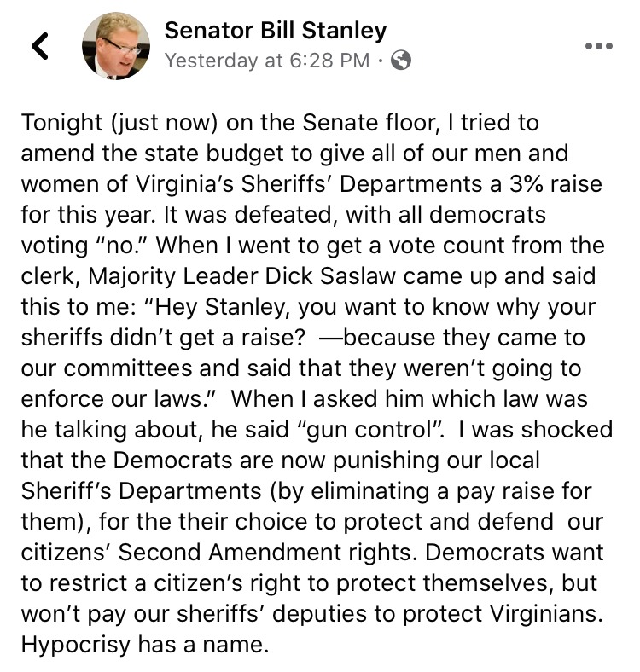Click the line starting 'enforce our laws.'

pyautogui.click(x=304, y=399)
